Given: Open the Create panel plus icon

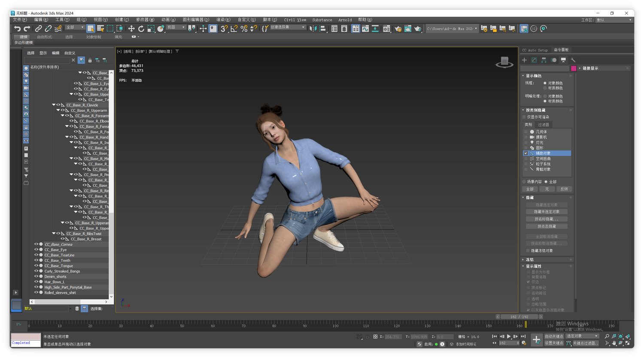Looking at the screenshot, I should click(x=524, y=60).
